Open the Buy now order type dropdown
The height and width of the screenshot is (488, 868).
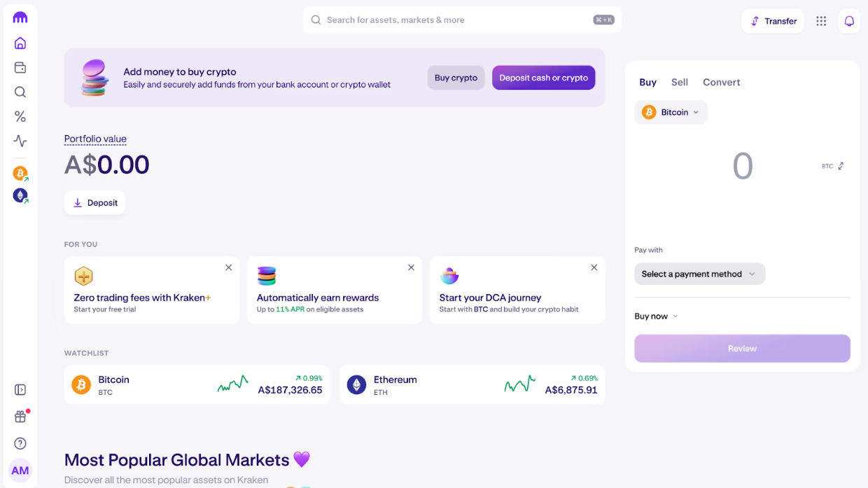tap(655, 316)
